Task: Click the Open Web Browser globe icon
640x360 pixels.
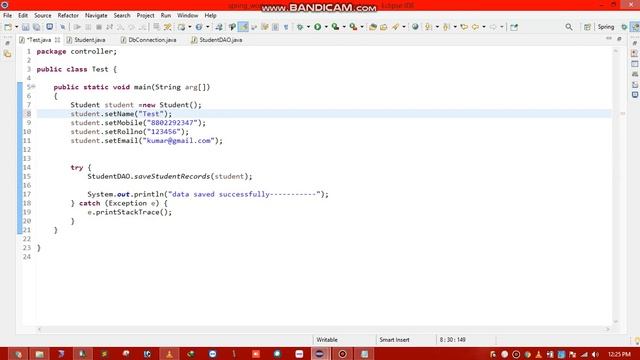Action: coord(415,27)
